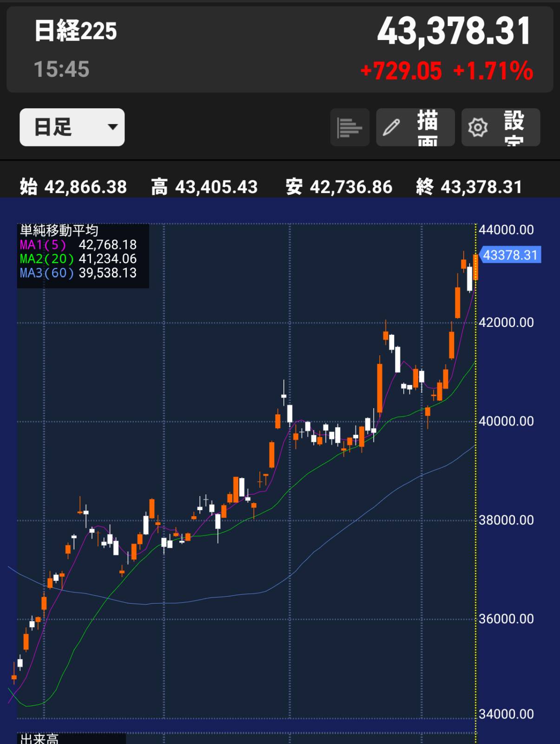Click the MA3(60) 39,538.13 legend row
This screenshot has height=744, width=560.
[x=78, y=272]
